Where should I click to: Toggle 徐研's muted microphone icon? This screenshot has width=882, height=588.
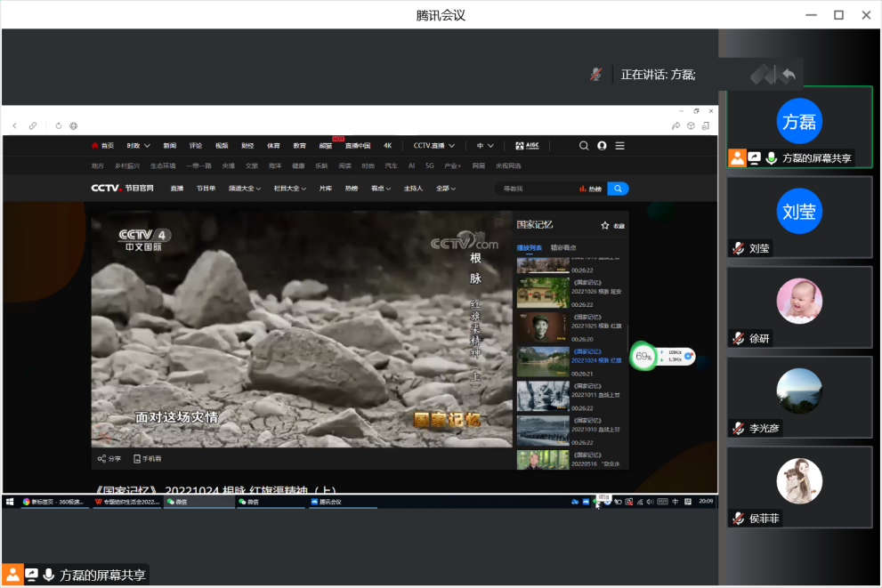pyautogui.click(x=739, y=338)
